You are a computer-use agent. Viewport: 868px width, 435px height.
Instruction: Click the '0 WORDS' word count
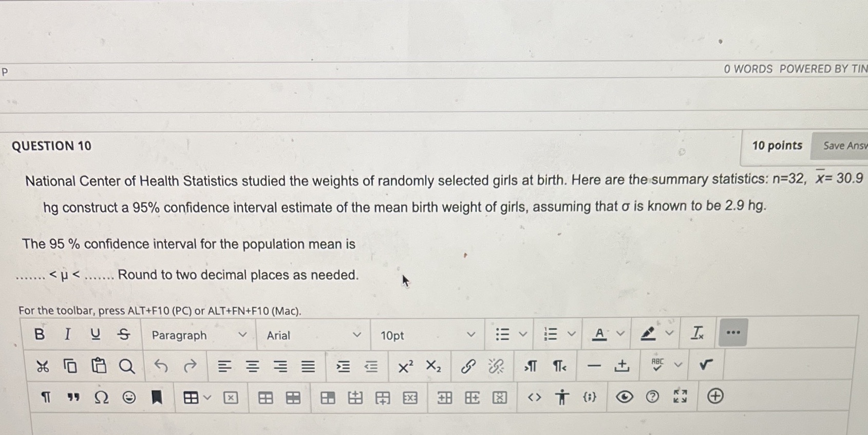(x=748, y=69)
